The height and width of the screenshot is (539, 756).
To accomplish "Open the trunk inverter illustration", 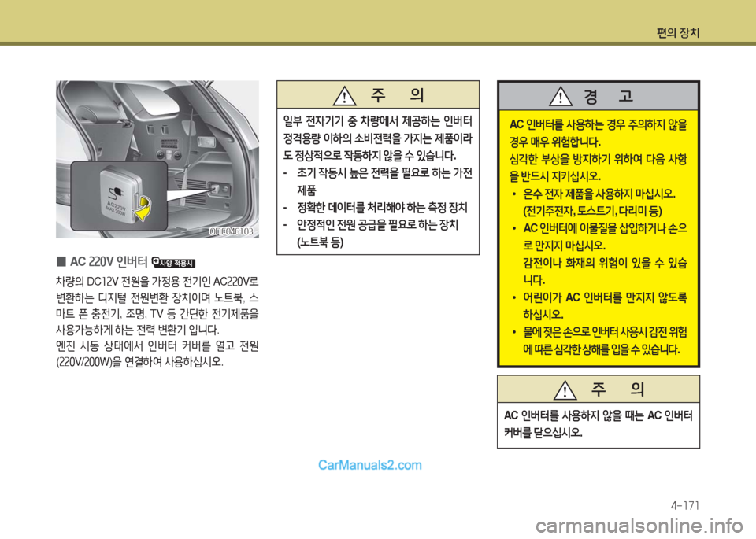I will pyautogui.click(x=157, y=160).
